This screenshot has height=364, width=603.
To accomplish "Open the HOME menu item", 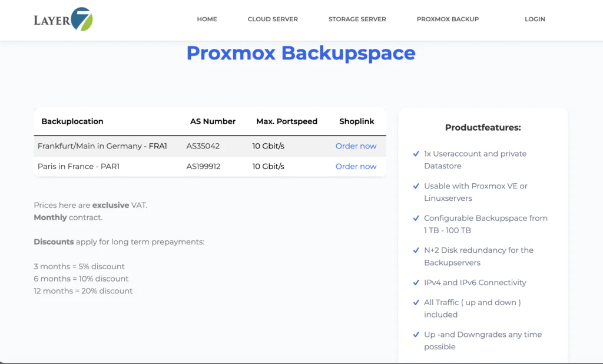I will click(x=207, y=19).
